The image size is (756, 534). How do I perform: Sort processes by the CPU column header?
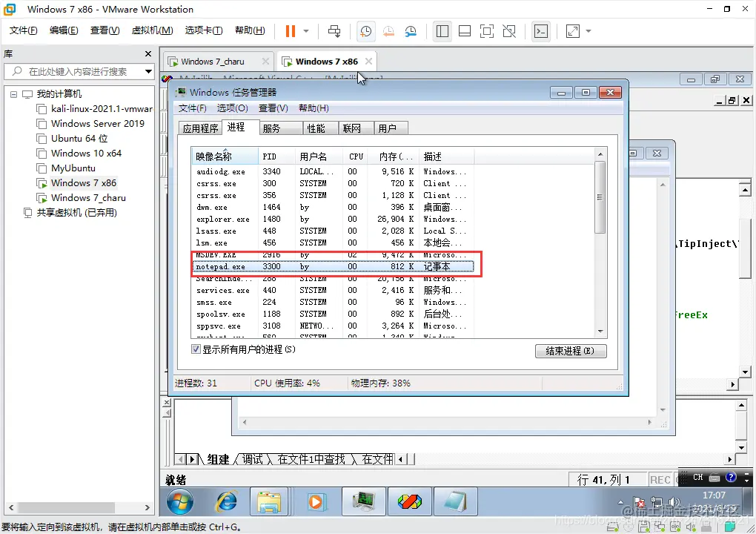click(x=356, y=156)
